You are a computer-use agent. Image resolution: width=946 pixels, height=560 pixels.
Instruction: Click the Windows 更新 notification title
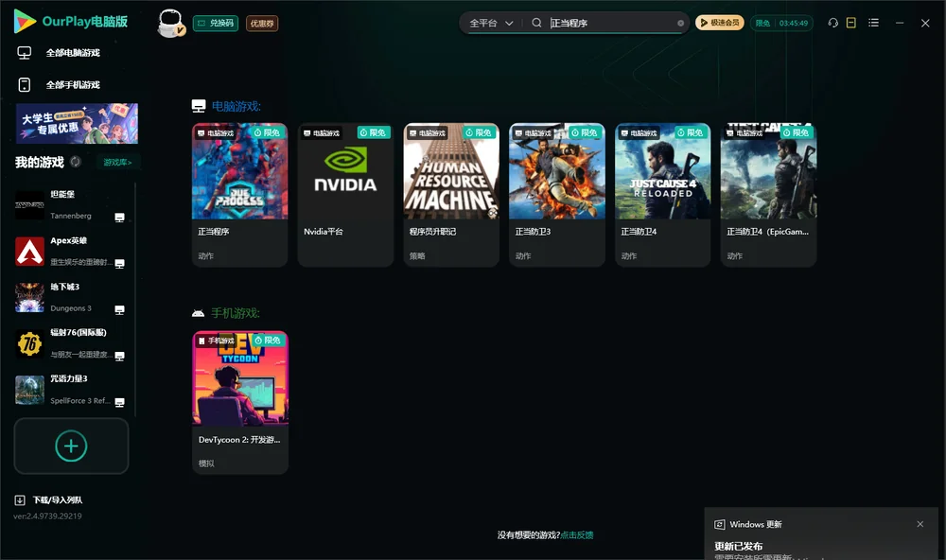pos(755,524)
